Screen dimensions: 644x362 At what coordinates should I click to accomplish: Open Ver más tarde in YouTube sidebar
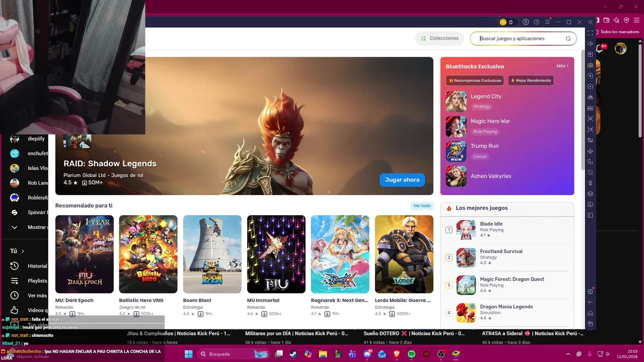(x=29, y=296)
